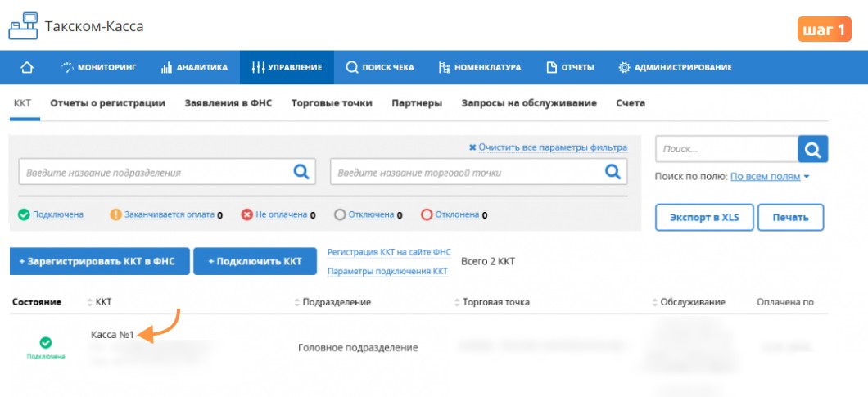Sort the table by Торговая точка column
868x397 pixels.
pyautogui.click(x=491, y=302)
